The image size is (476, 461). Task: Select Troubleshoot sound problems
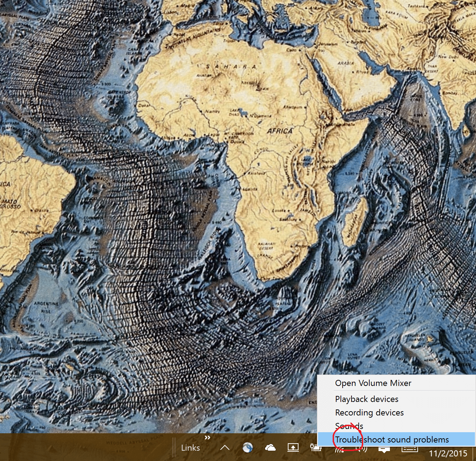[x=396, y=439]
